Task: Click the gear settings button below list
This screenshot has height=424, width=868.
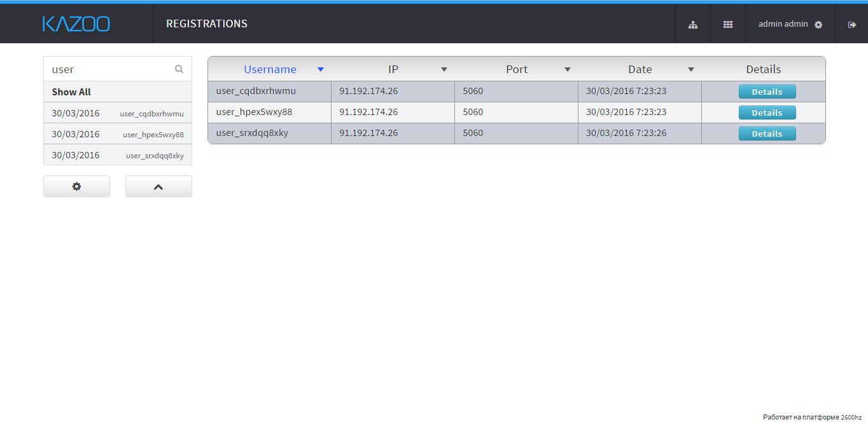Action: (76, 187)
